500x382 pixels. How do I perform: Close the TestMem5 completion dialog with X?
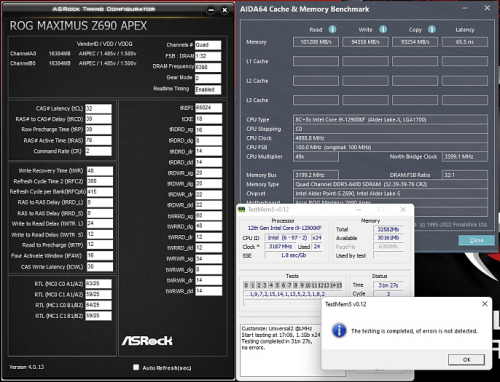(x=485, y=304)
